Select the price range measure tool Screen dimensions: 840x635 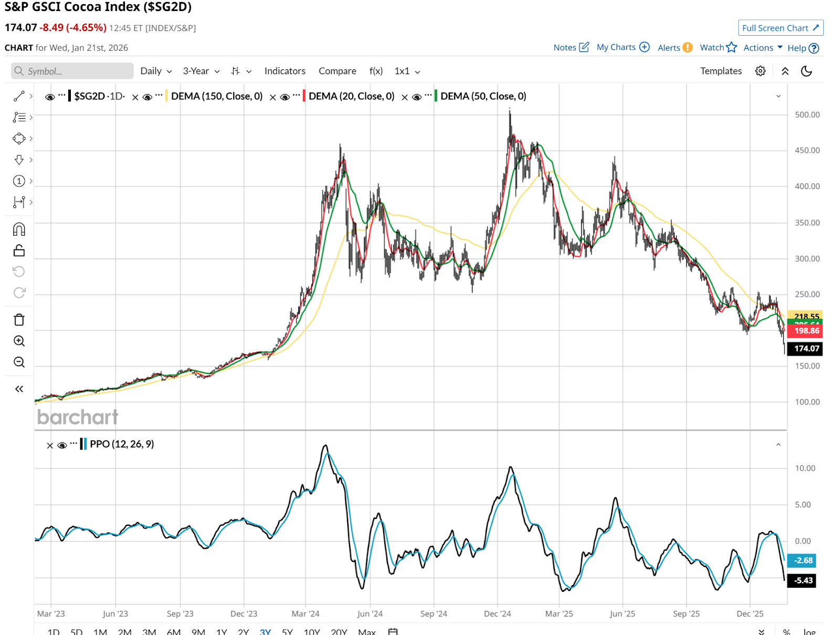tap(19, 202)
